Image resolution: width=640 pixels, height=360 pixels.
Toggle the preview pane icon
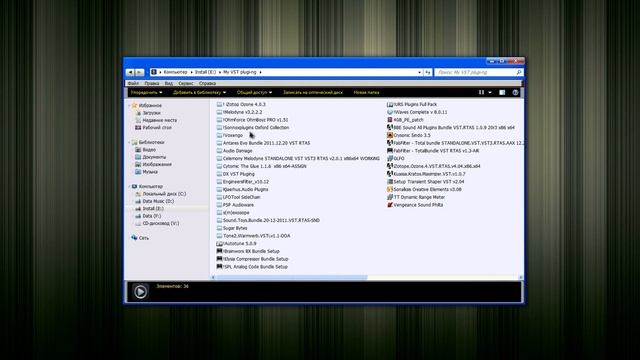pyautogui.click(x=502, y=93)
